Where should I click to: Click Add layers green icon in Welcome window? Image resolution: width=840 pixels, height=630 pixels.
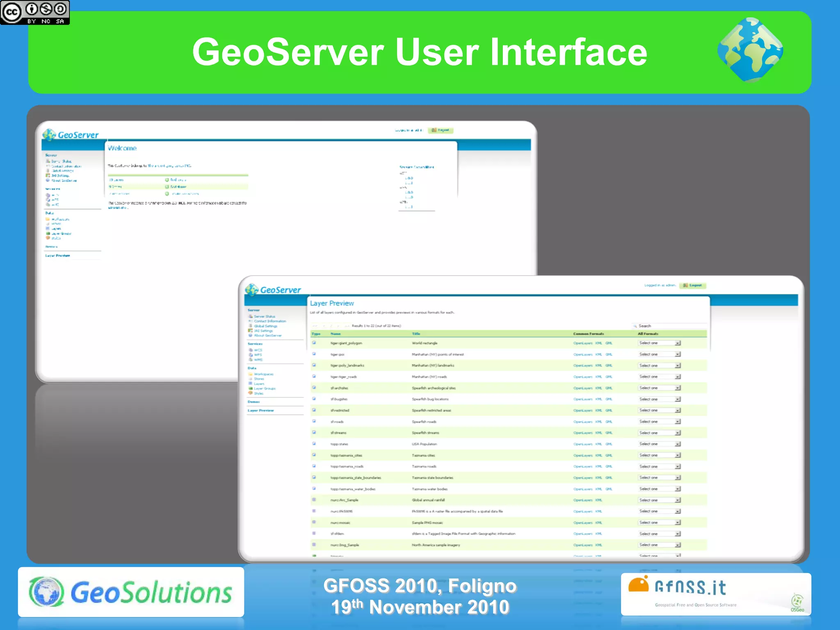coord(167,180)
